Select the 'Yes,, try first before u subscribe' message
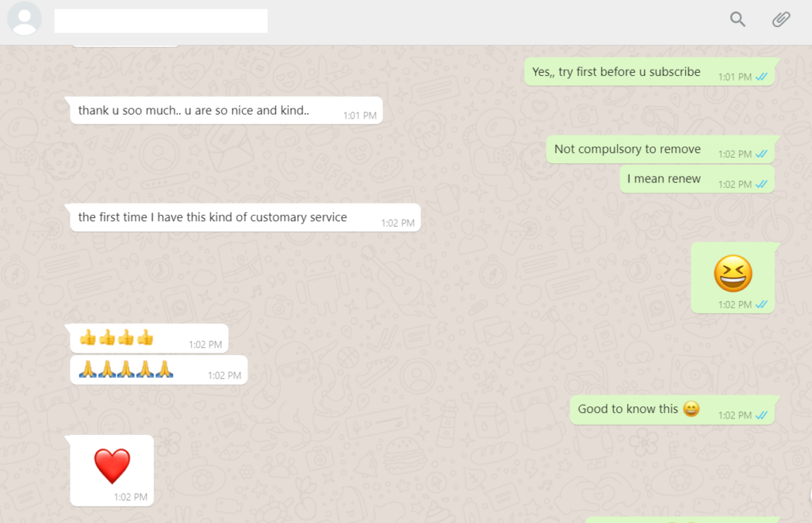The width and height of the screenshot is (812, 523). tap(650, 72)
